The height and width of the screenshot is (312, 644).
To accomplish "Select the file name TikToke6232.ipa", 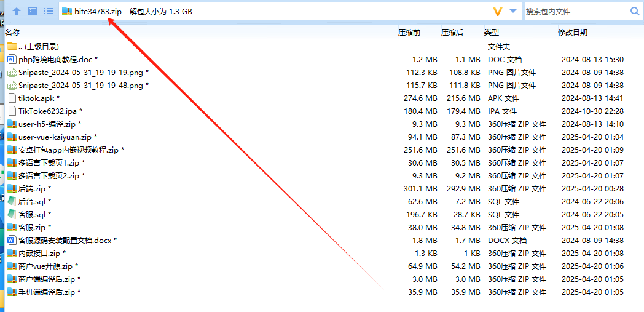I will click(48, 111).
